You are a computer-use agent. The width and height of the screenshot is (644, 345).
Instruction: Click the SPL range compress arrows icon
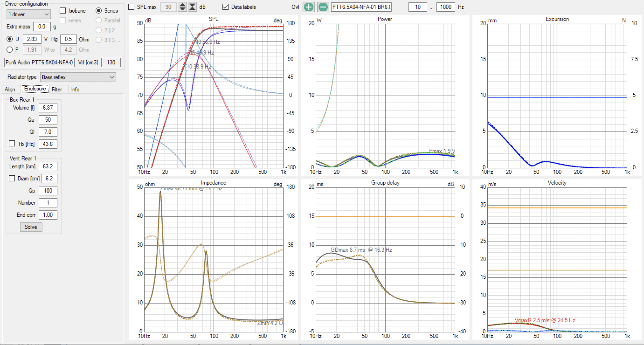click(192, 7)
